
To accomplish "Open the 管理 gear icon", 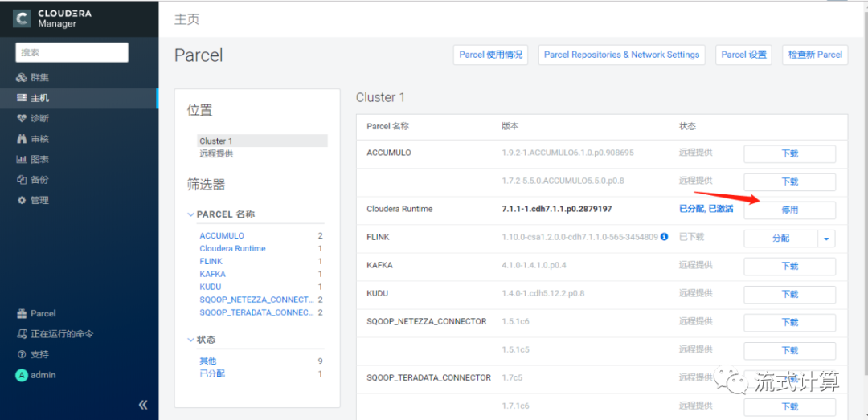I will [x=22, y=200].
